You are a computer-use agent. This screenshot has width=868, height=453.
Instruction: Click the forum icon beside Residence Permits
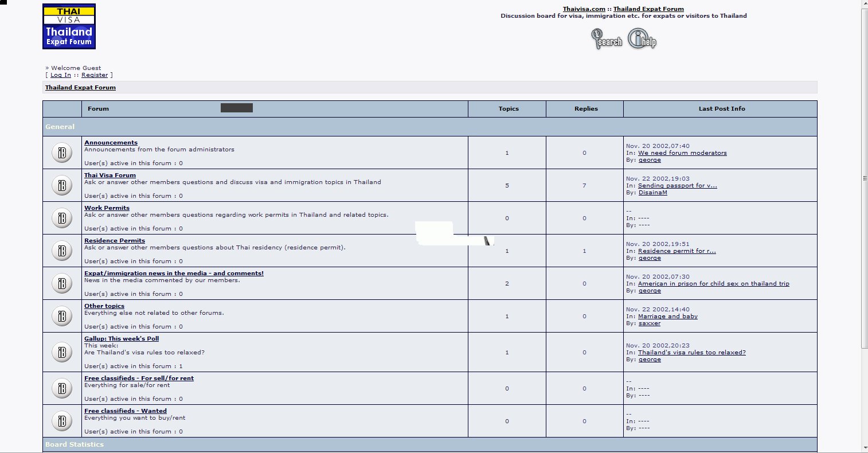(62, 251)
